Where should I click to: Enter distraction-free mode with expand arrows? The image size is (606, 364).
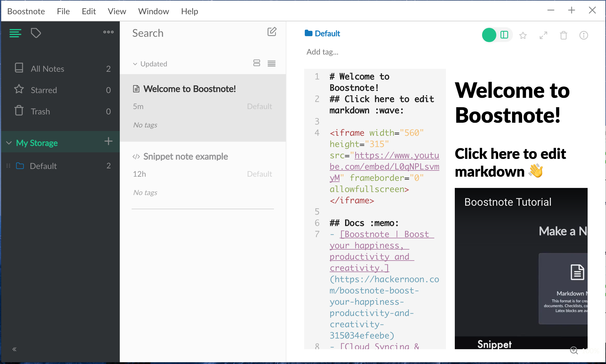[x=543, y=35]
